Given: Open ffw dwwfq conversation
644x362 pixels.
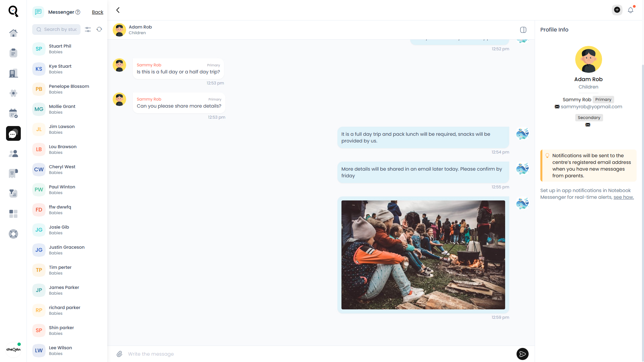Looking at the screenshot, I should point(67,210).
